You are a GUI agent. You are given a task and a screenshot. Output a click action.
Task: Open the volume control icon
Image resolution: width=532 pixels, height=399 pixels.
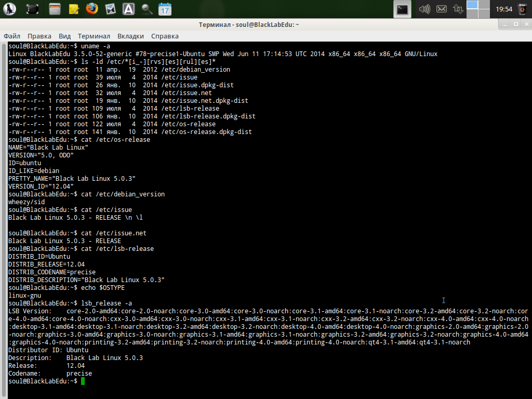coord(424,9)
